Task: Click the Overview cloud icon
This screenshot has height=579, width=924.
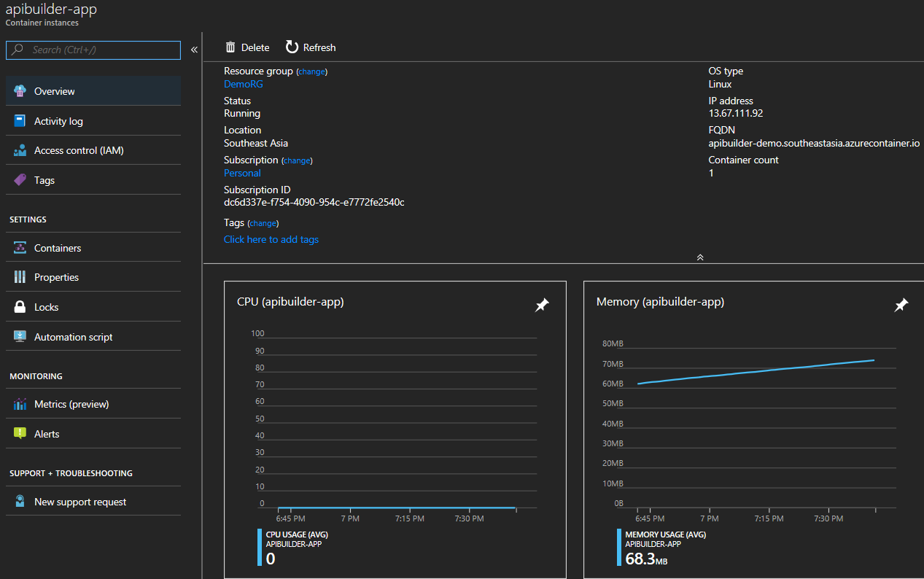Action: pyautogui.click(x=20, y=91)
